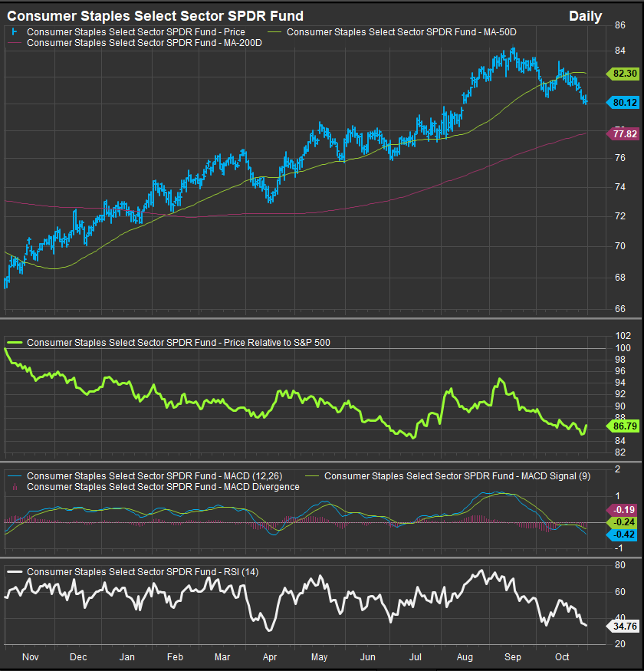Click the 'Nov' month label

(31, 657)
